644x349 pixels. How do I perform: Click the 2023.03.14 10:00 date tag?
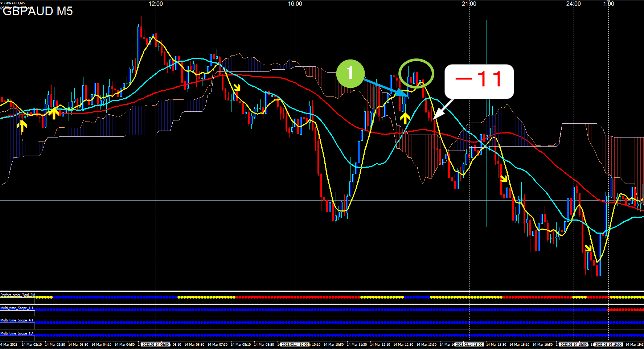(295, 345)
